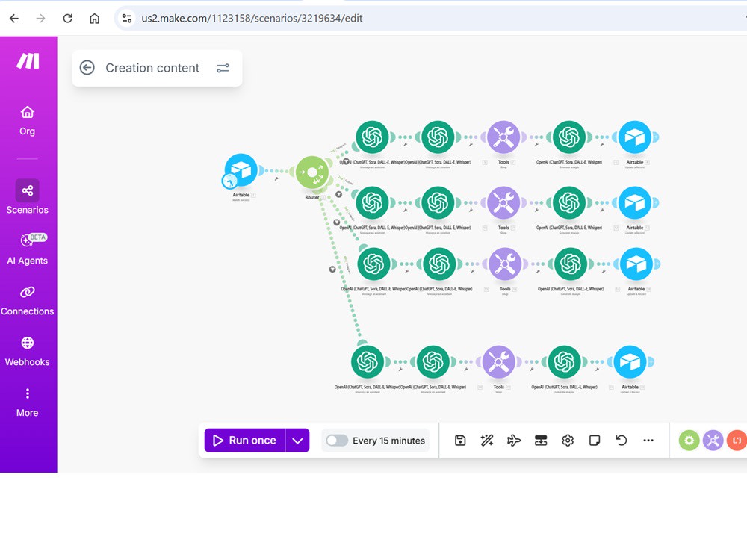Open filter icon on bottom router route
This screenshot has height=560, width=747.
click(332, 269)
